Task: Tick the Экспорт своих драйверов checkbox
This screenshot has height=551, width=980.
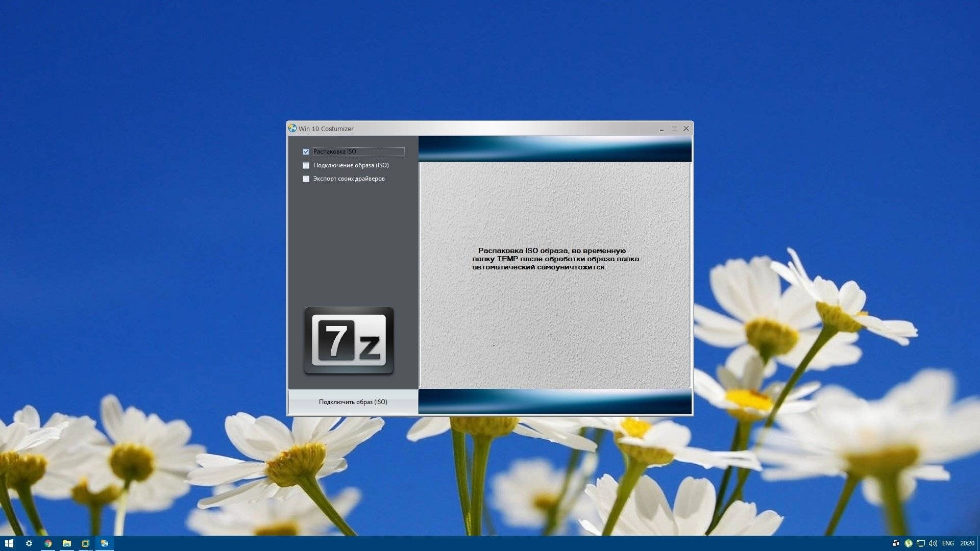Action: click(x=306, y=179)
